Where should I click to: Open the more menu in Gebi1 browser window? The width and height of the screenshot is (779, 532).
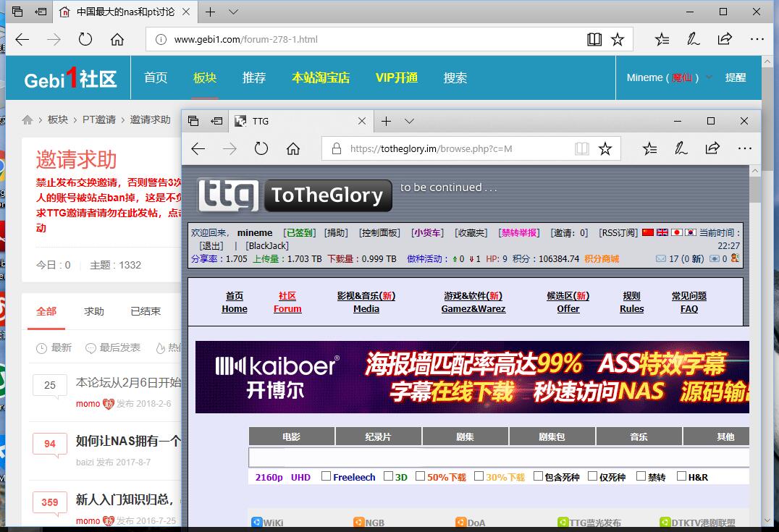(x=757, y=39)
